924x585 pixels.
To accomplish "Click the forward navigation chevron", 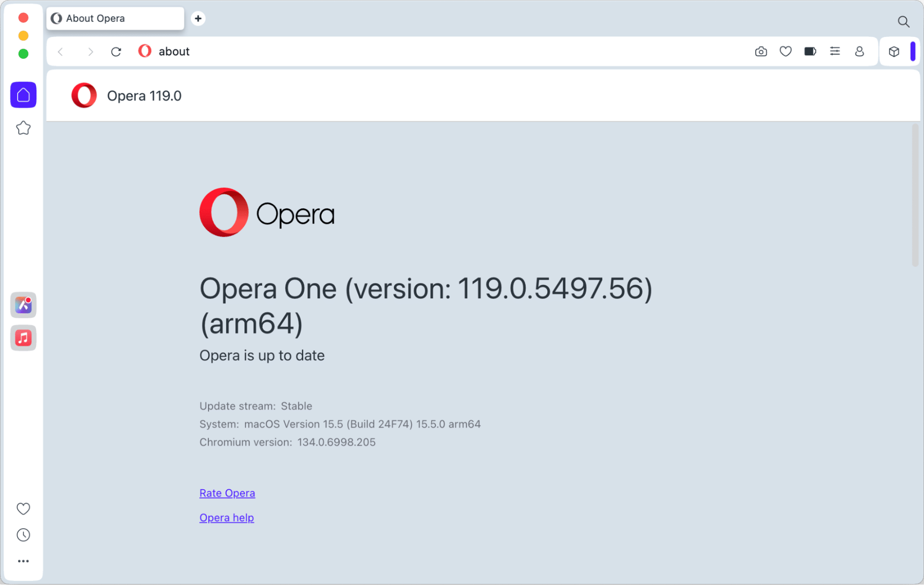I will click(x=91, y=51).
